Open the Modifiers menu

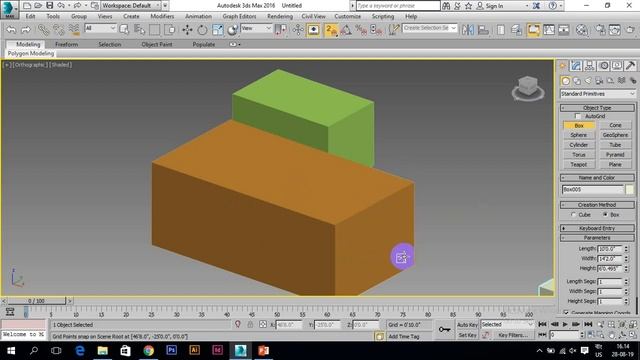click(x=162, y=16)
